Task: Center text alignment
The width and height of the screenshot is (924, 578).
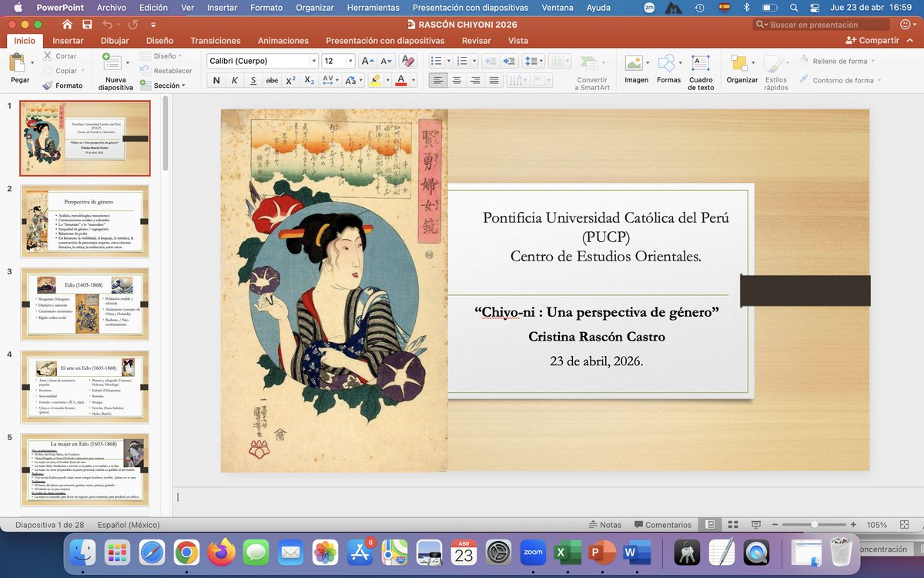Action: point(457,80)
